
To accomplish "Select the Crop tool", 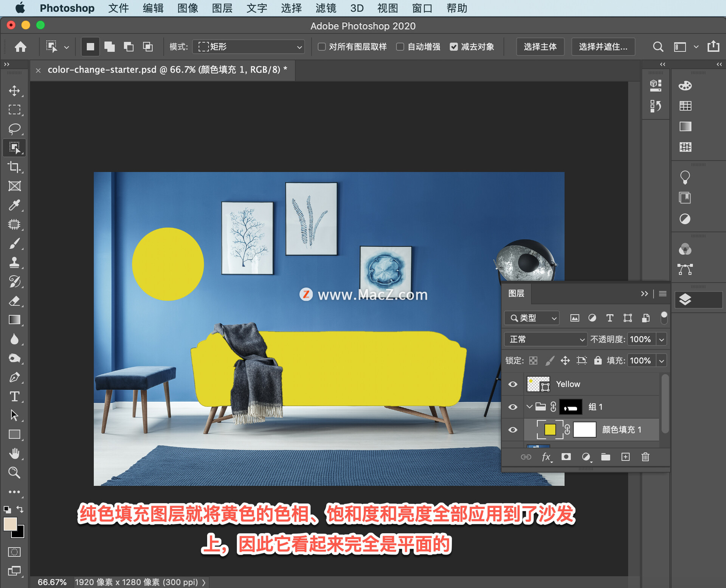I will [14, 167].
